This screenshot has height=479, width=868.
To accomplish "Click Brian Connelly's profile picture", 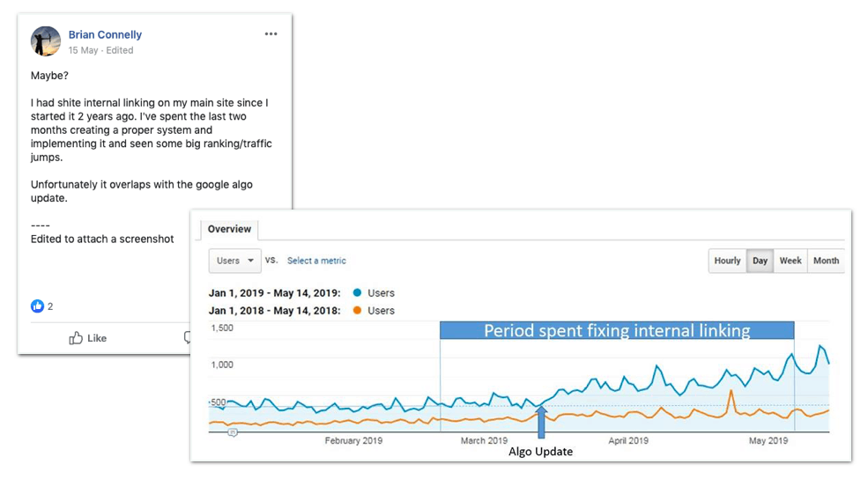I will pos(46,41).
